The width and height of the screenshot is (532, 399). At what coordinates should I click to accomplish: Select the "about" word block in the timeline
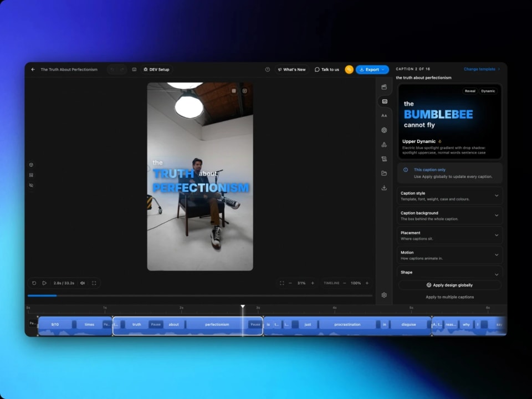(x=173, y=325)
